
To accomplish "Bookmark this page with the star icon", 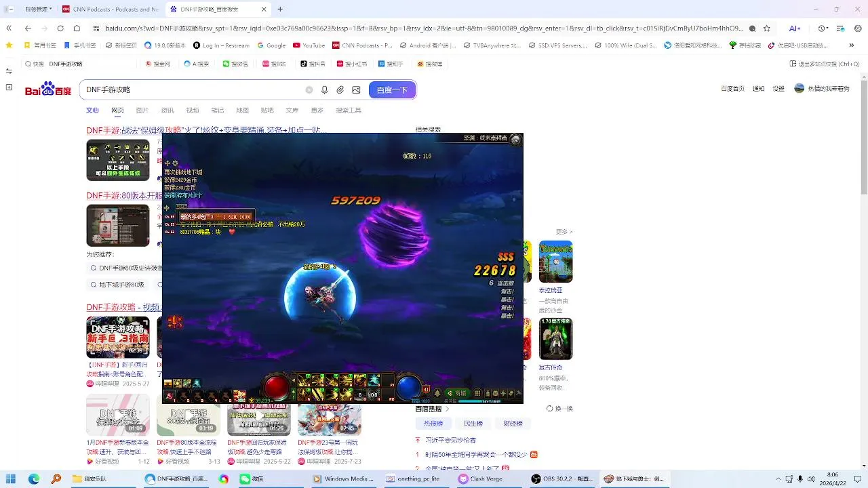I will (767, 28).
